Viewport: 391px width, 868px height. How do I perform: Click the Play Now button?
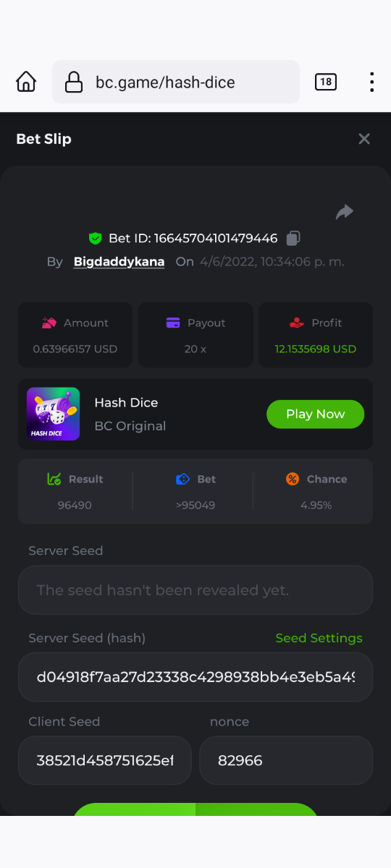[315, 414]
